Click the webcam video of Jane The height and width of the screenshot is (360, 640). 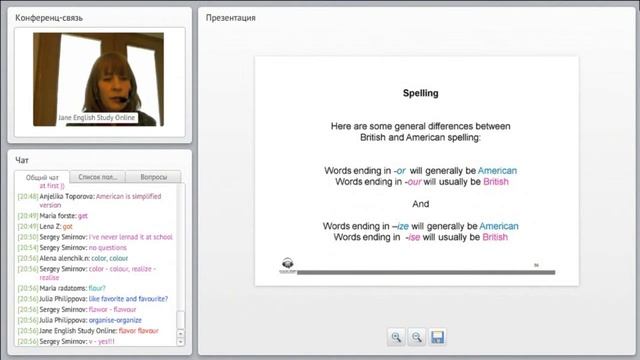click(x=98, y=79)
